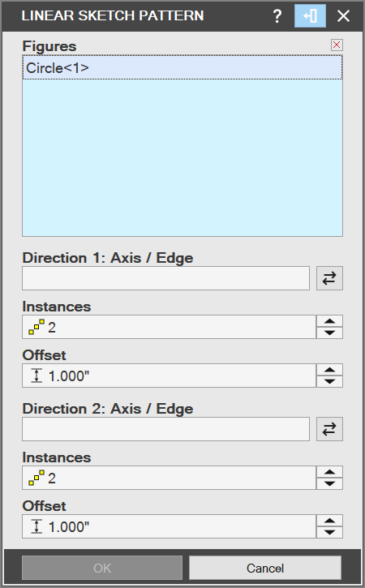Increase Direction 1 Offset with up arrow
Viewport: 365px width, 588px height.
click(x=329, y=370)
